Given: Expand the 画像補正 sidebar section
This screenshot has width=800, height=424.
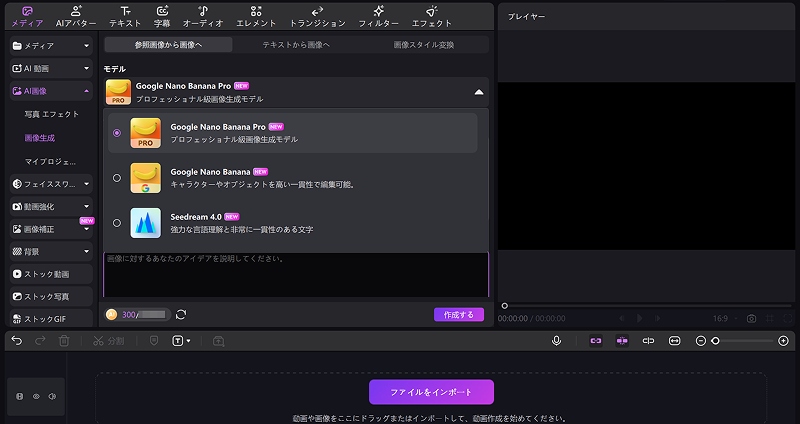Looking at the screenshot, I should tap(51, 229).
